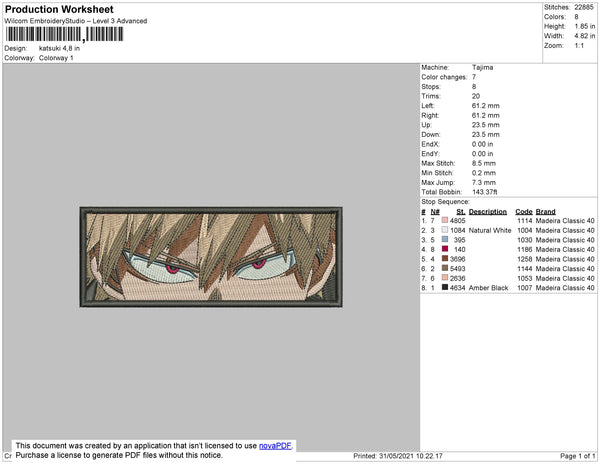
Task: Click the novaPDF hyperlink
Action: coord(275,446)
